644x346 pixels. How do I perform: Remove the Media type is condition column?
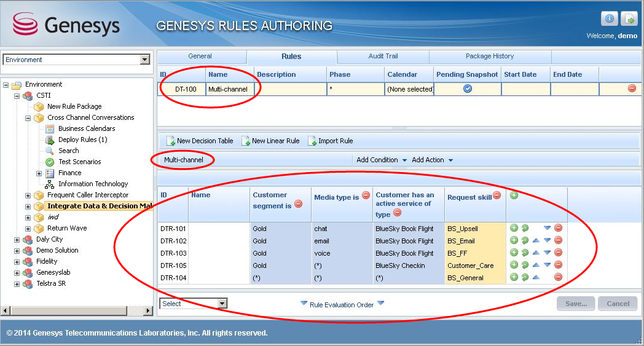366,195
